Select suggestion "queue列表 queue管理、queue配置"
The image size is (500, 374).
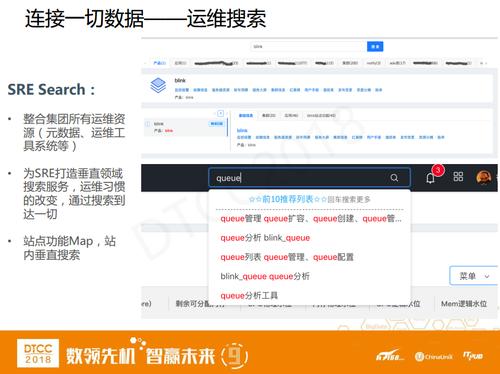click(x=287, y=257)
